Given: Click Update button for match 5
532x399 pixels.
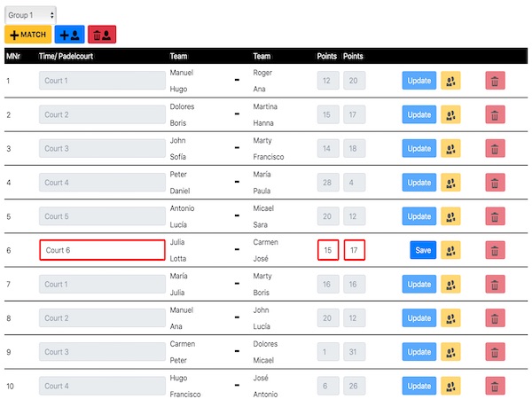Looking at the screenshot, I should tap(419, 216).
